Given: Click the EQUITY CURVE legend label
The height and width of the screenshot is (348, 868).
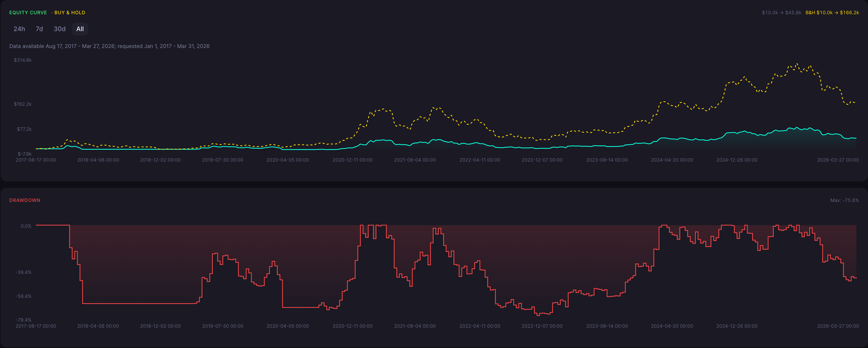Looking at the screenshot, I should [x=28, y=12].
